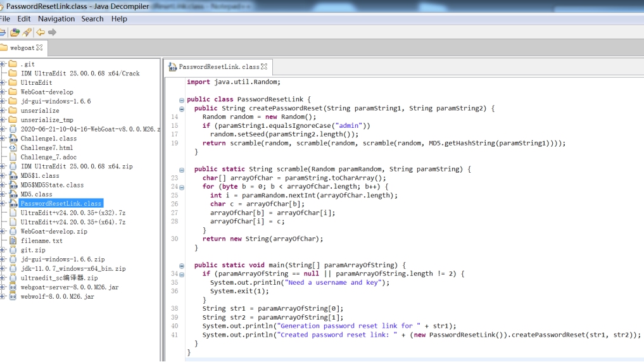
Task: Open the Help menu
Action: tap(119, 19)
